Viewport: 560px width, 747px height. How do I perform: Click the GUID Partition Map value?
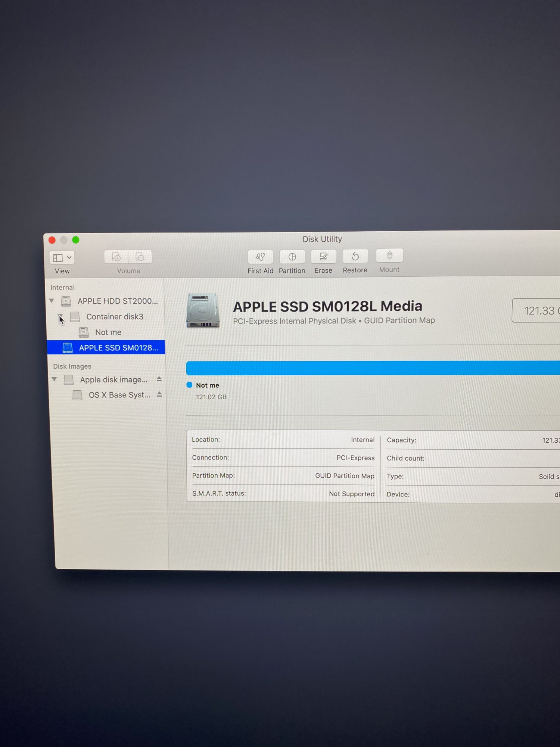point(345,476)
